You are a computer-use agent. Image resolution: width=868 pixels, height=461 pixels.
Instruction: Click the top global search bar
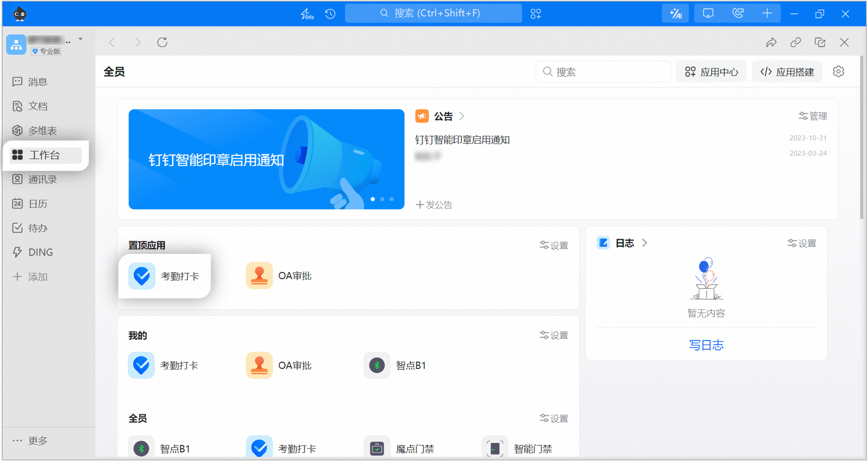[433, 14]
